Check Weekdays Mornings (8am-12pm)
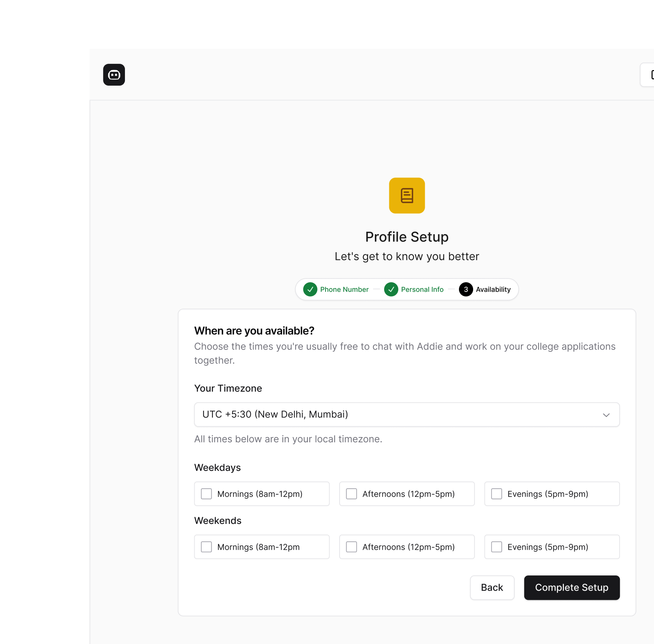This screenshot has height=644, width=654. (x=207, y=494)
